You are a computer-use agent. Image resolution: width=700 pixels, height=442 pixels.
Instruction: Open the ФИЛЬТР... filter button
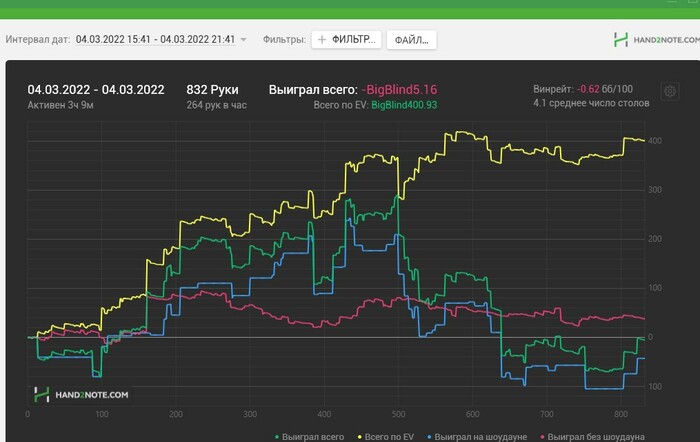pyautogui.click(x=346, y=40)
